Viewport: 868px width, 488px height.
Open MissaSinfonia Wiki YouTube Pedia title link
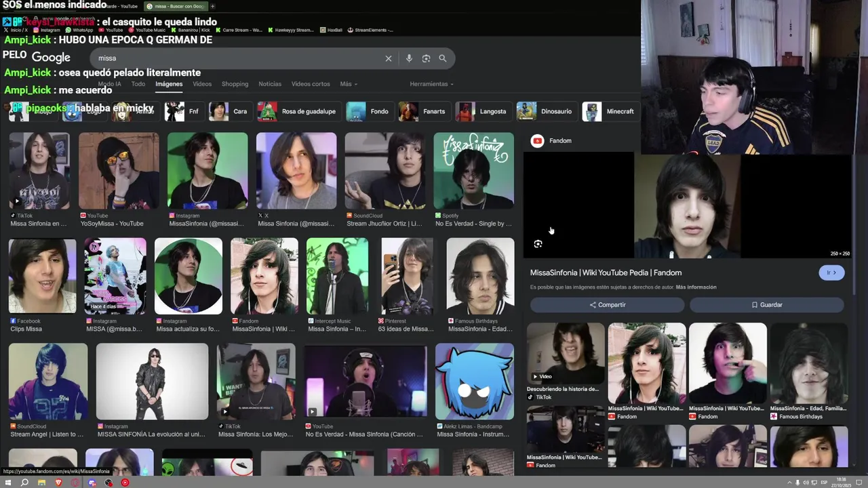pyautogui.click(x=606, y=272)
